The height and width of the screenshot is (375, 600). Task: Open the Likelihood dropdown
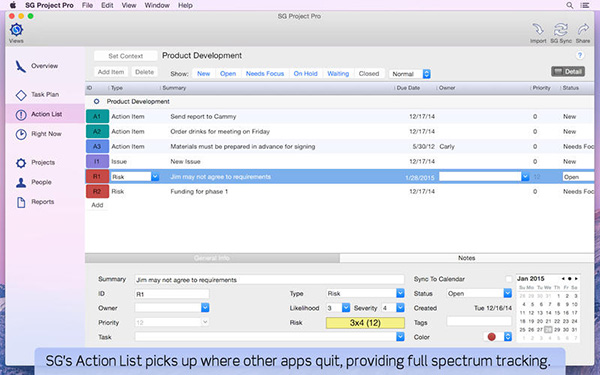(x=346, y=308)
